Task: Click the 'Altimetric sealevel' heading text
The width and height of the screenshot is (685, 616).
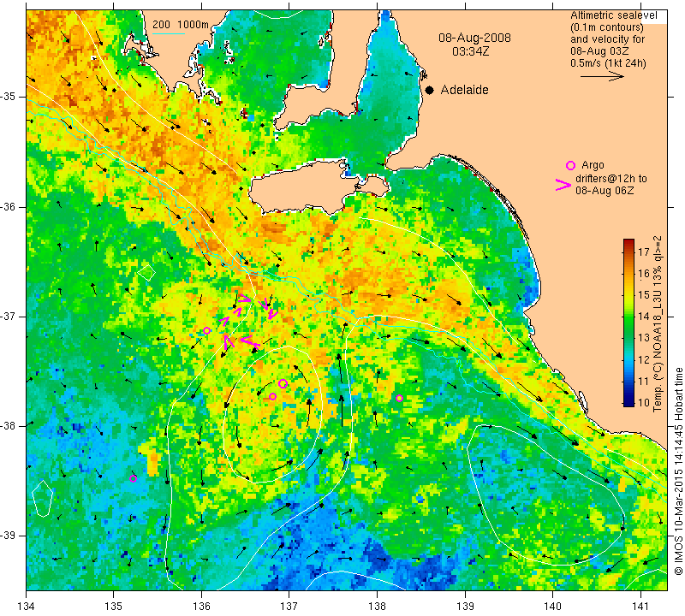Action: click(613, 15)
